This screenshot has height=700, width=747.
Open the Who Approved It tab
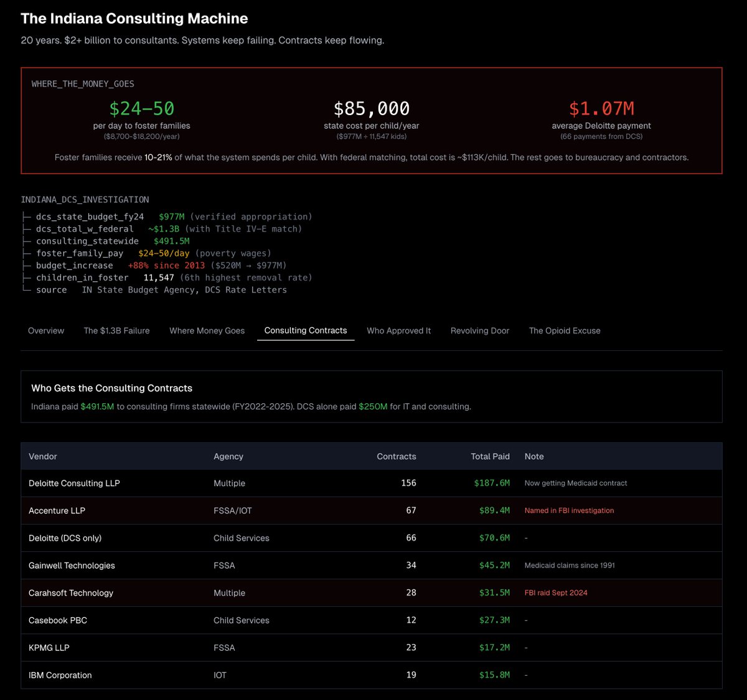click(399, 330)
